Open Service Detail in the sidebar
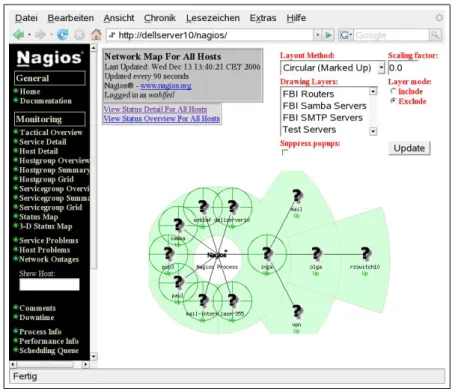The width and height of the screenshot is (455, 392). (x=43, y=142)
